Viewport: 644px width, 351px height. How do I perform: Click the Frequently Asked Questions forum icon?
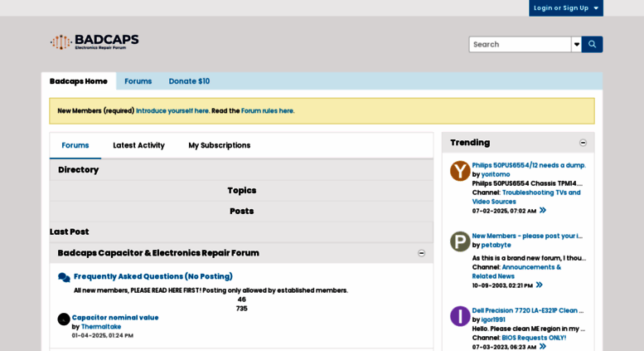click(64, 277)
